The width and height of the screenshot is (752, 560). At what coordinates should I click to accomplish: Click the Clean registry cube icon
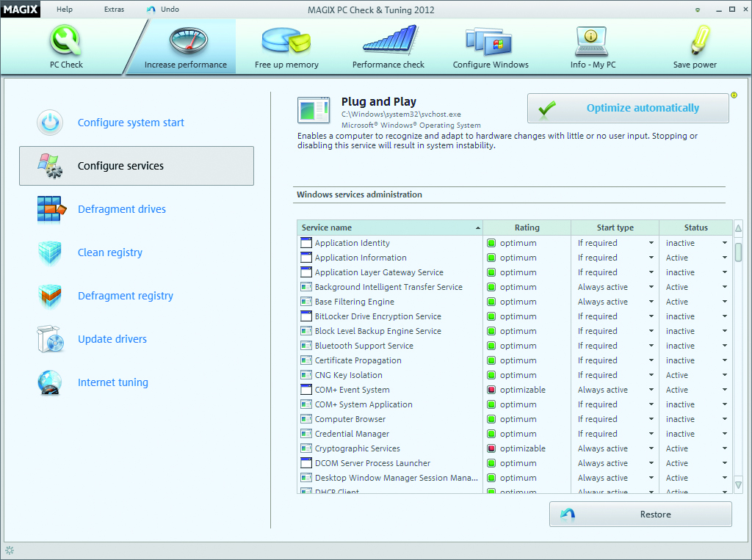pyautogui.click(x=50, y=252)
